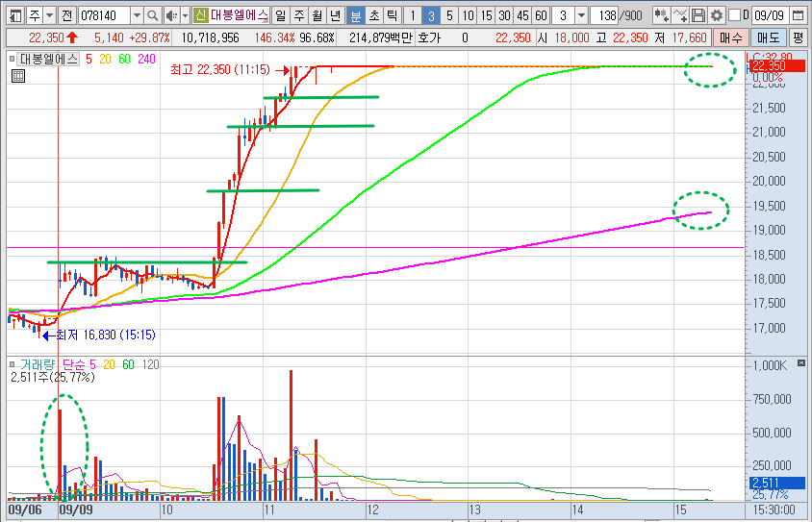Click the change rate +29.87%

pos(150,37)
